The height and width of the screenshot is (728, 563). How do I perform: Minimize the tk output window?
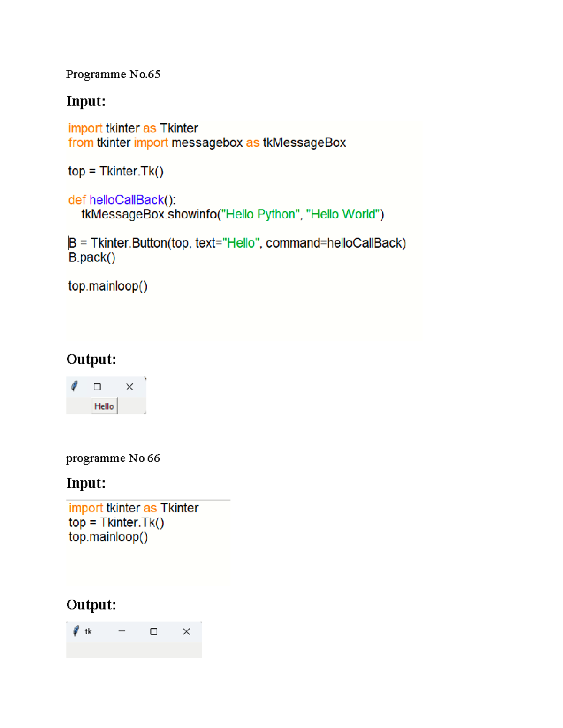[122, 631]
